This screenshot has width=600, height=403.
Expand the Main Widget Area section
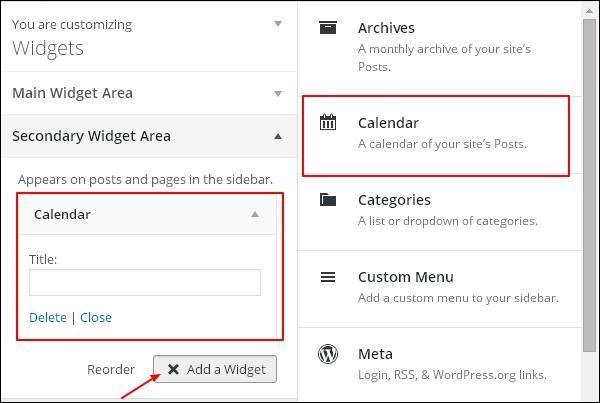pyautogui.click(x=278, y=94)
